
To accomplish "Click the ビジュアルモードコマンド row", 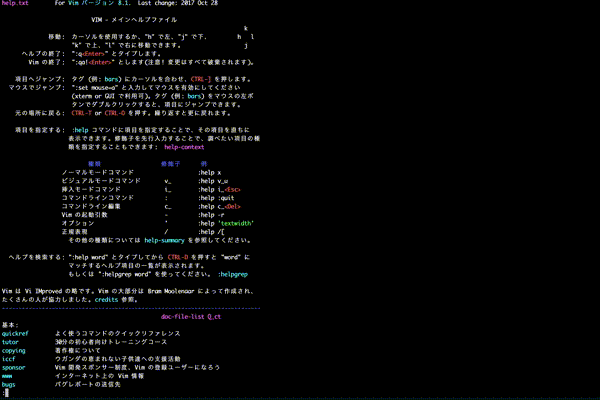I will tap(101, 181).
